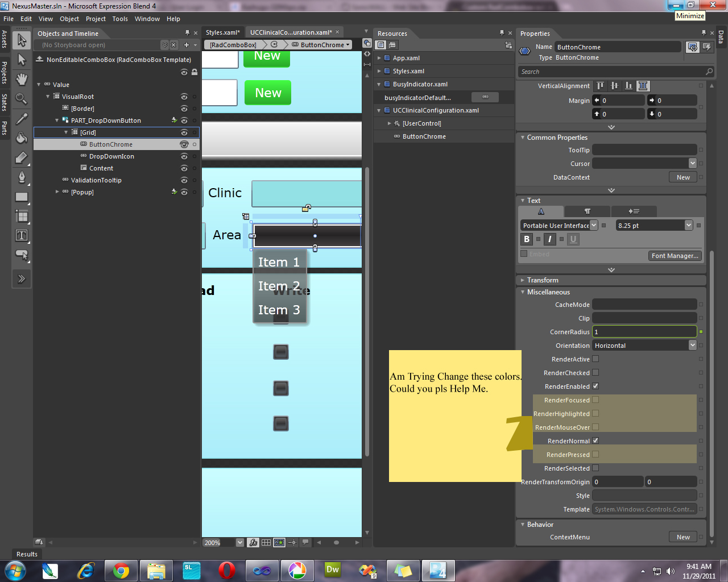Open the File menu
Viewport: 728px width, 582px height.
[9, 19]
